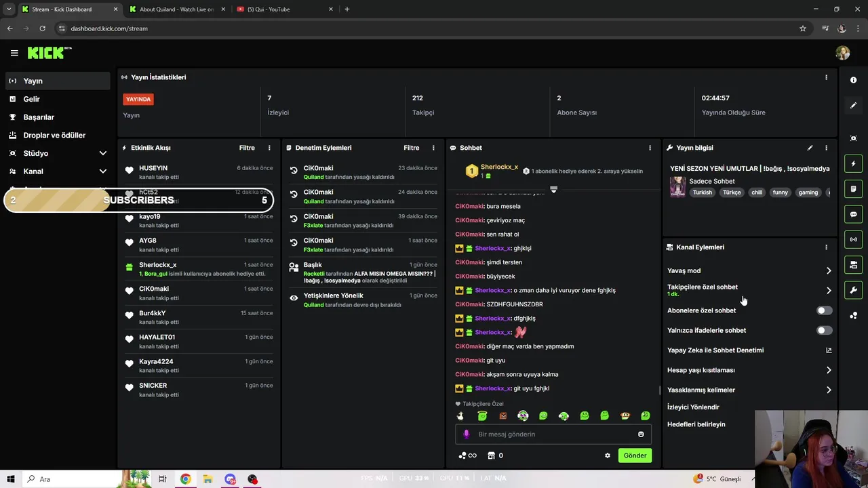868x488 pixels.
Task: Open the shop icon below chat
Action: (492, 455)
